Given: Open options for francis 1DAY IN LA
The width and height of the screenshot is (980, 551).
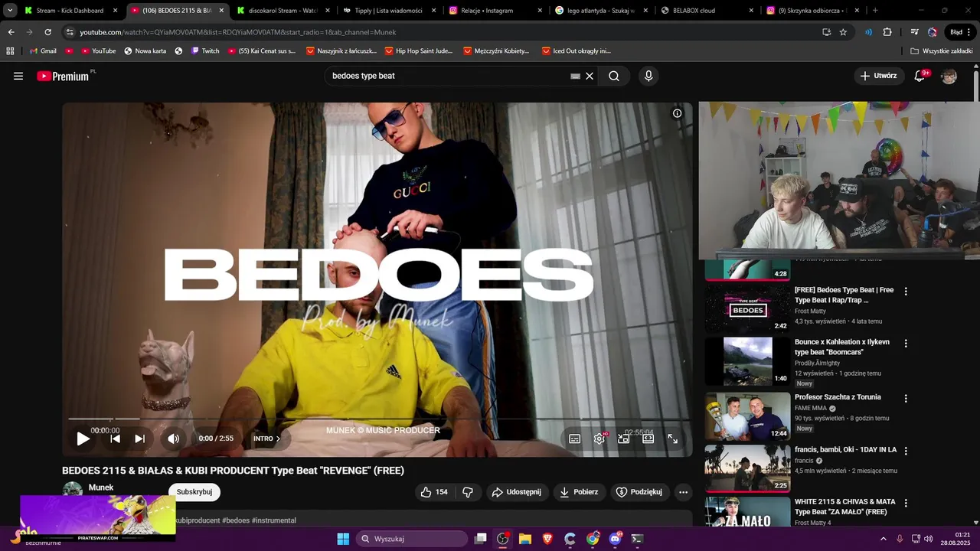Looking at the screenshot, I should pos(906,451).
